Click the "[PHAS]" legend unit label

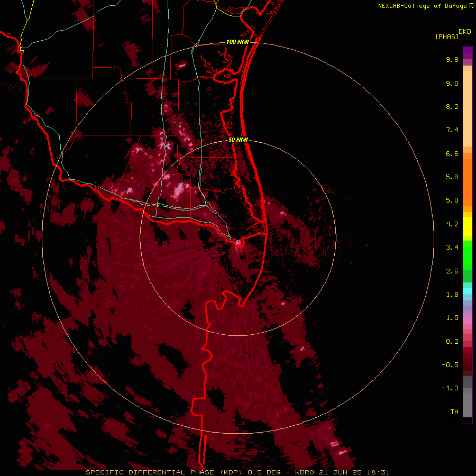point(447,37)
